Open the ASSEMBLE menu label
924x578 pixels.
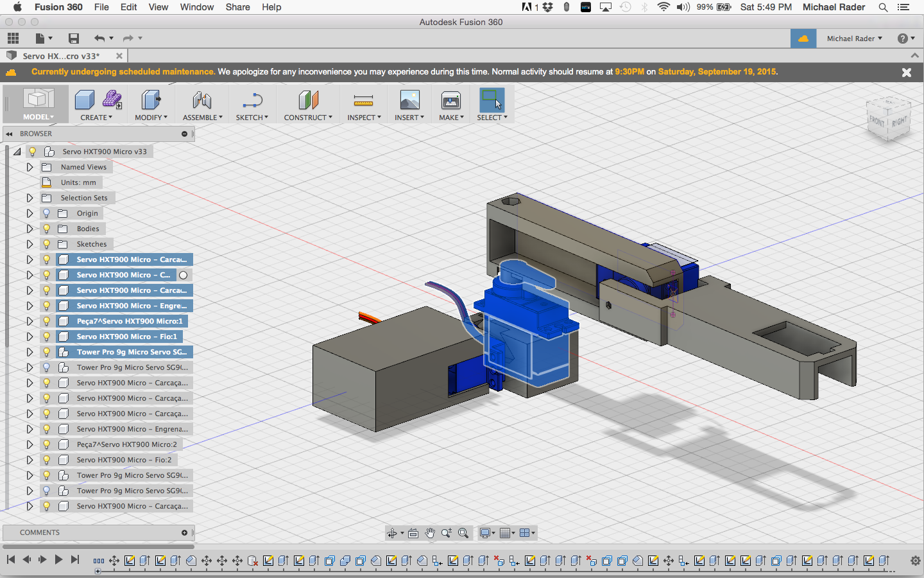pyautogui.click(x=202, y=118)
